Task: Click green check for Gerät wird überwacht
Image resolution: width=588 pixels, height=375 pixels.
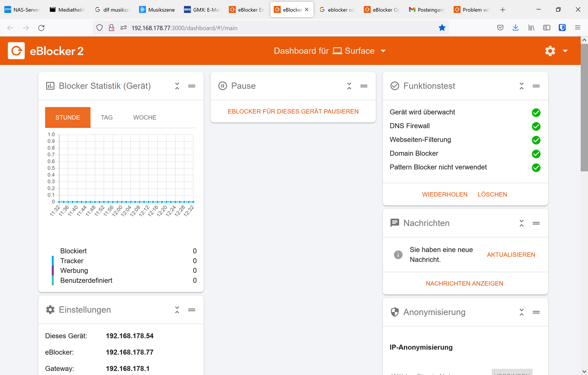Action: coord(536,112)
